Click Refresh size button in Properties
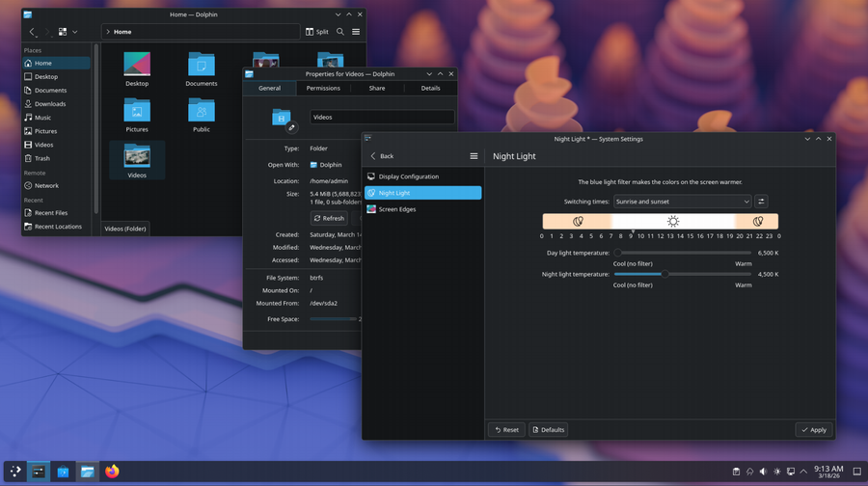The width and height of the screenshot is (868, 486). point(330,218)
